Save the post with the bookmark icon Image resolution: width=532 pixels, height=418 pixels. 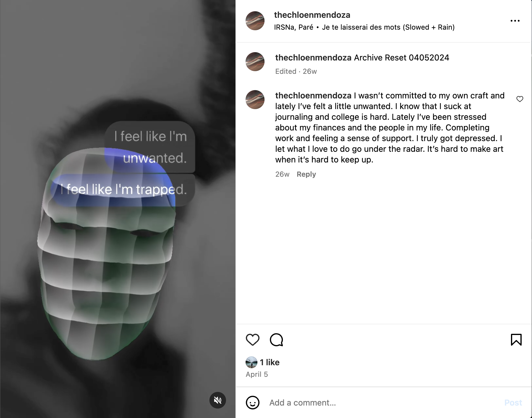coord(516,340)
